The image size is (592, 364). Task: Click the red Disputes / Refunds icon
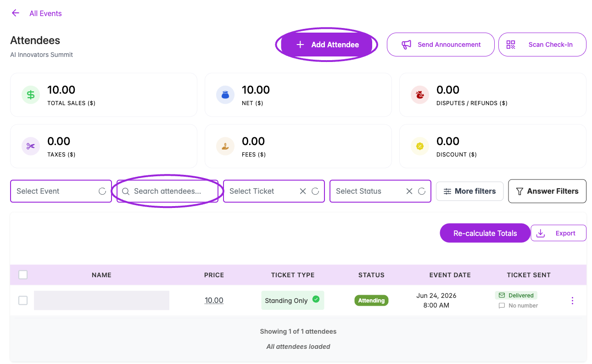pyautogui.click(x=420, y=95)
